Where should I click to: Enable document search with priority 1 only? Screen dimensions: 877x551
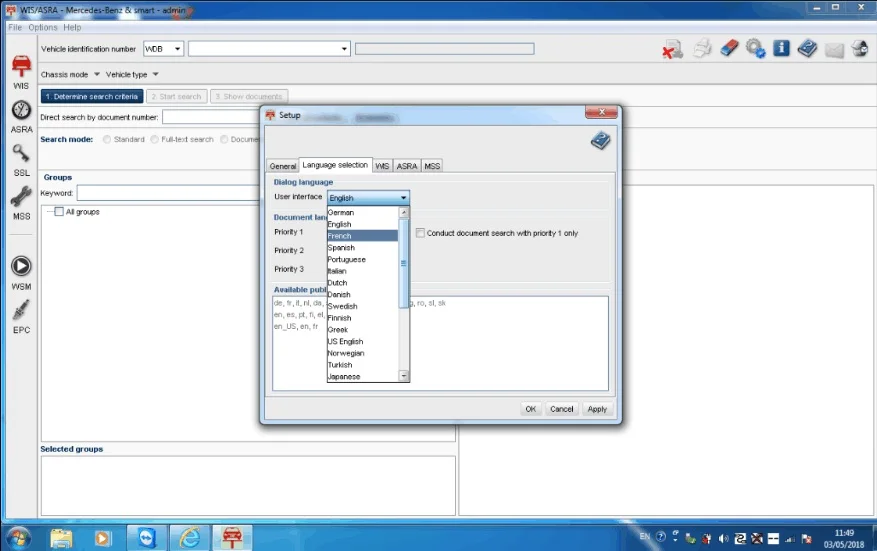click(420, 233)
